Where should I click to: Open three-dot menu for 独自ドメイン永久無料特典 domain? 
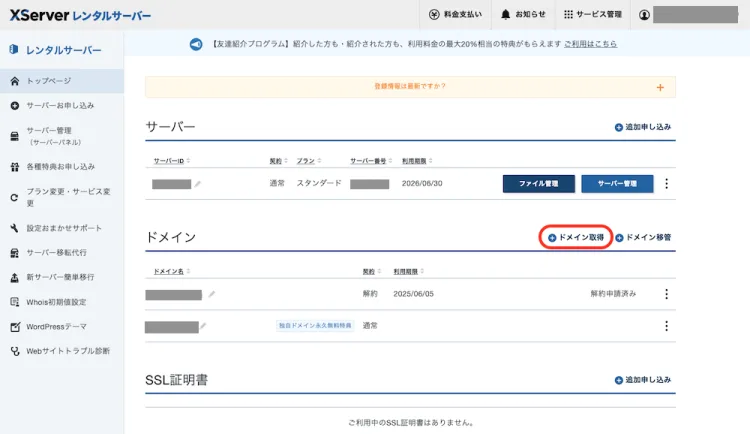coord(666,326)
